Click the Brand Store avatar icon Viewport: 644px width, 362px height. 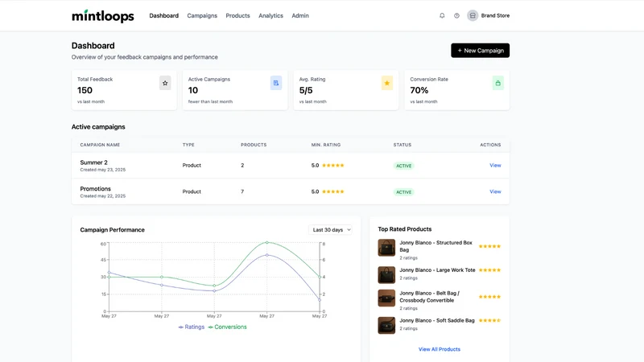click(x=473, y=15)
